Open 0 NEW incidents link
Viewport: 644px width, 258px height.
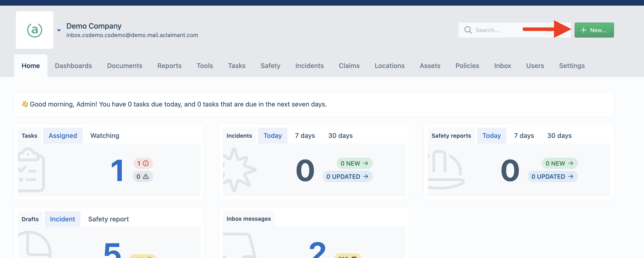click(355, 163)
